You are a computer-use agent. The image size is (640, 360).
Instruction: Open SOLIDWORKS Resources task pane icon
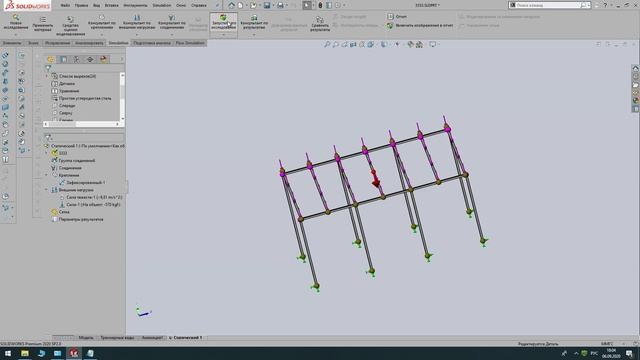tap(636, 68)
